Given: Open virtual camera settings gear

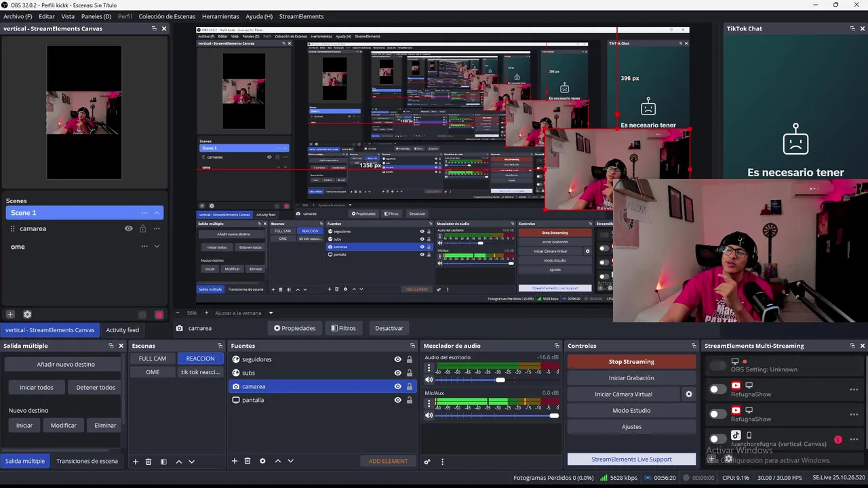Looking at the screenshot, I should point(689,394).
